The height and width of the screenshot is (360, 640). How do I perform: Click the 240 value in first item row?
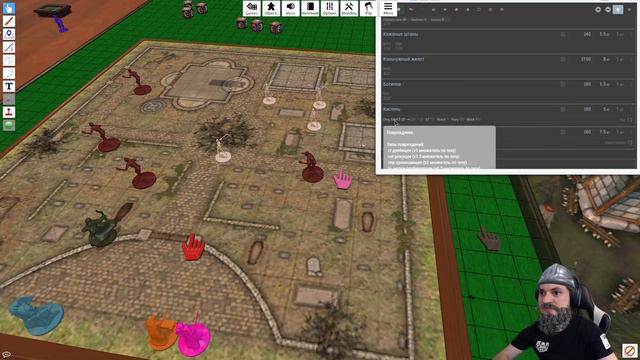pyautogui.click(x=587, y=35)
